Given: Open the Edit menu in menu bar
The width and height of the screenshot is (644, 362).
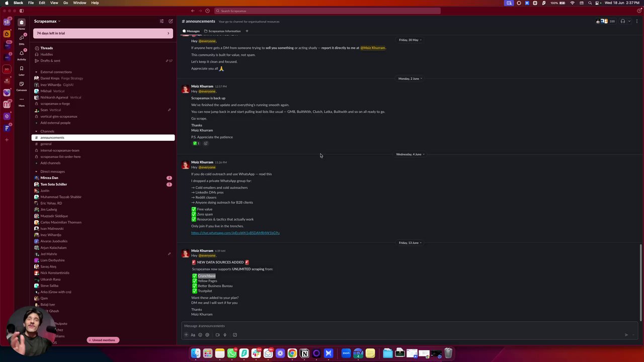Looking at the screenshot, I should click(x=42, y=3).
